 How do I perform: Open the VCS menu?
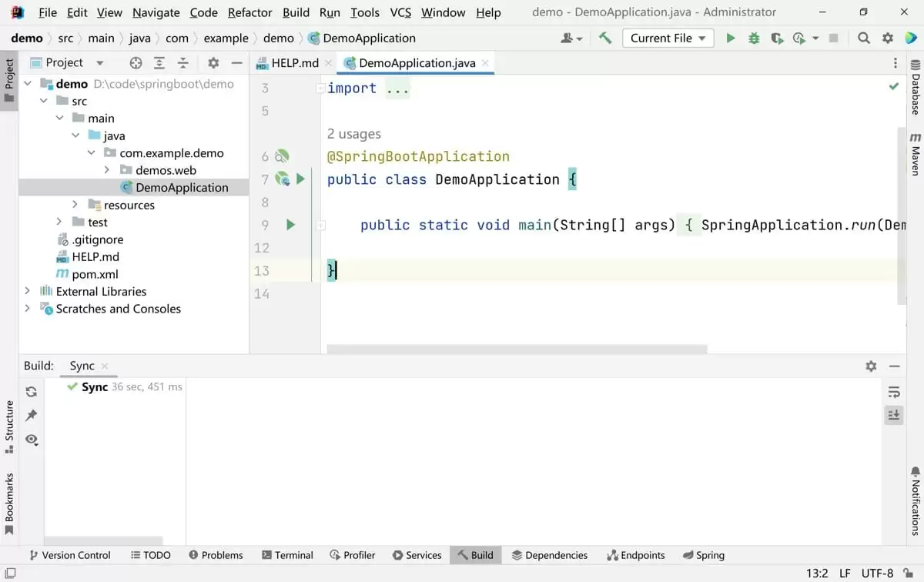coord(400,12)
